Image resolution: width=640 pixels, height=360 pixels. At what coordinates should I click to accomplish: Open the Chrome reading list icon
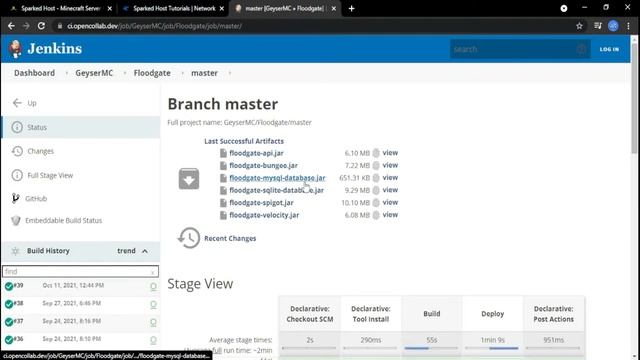[x=598, y=26]
